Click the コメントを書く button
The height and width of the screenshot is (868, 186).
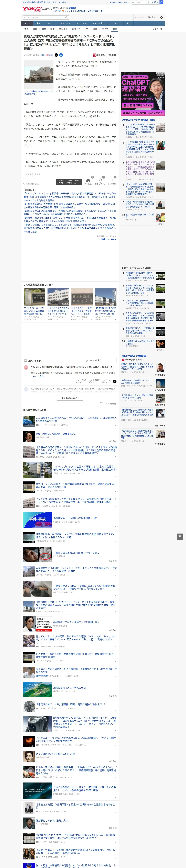93,361
